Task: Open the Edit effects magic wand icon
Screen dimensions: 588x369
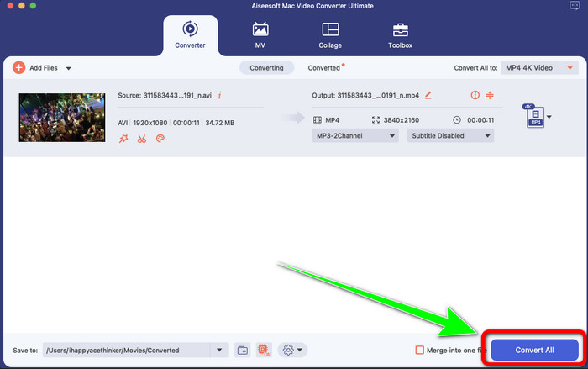Action: point(123,139)
